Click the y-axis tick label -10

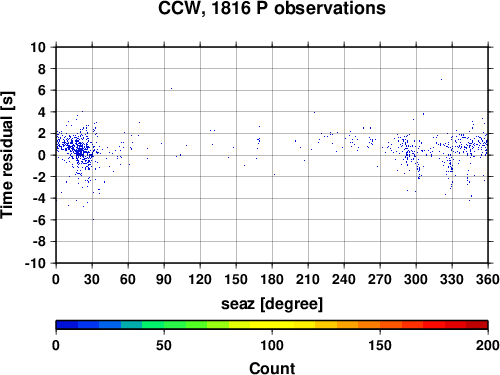(35, 263)
